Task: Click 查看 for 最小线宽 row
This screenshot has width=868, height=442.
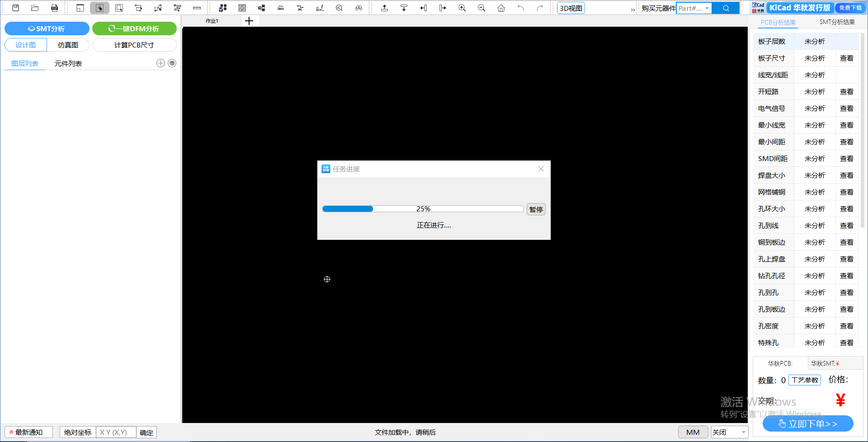Action: [x=846, y=125]
